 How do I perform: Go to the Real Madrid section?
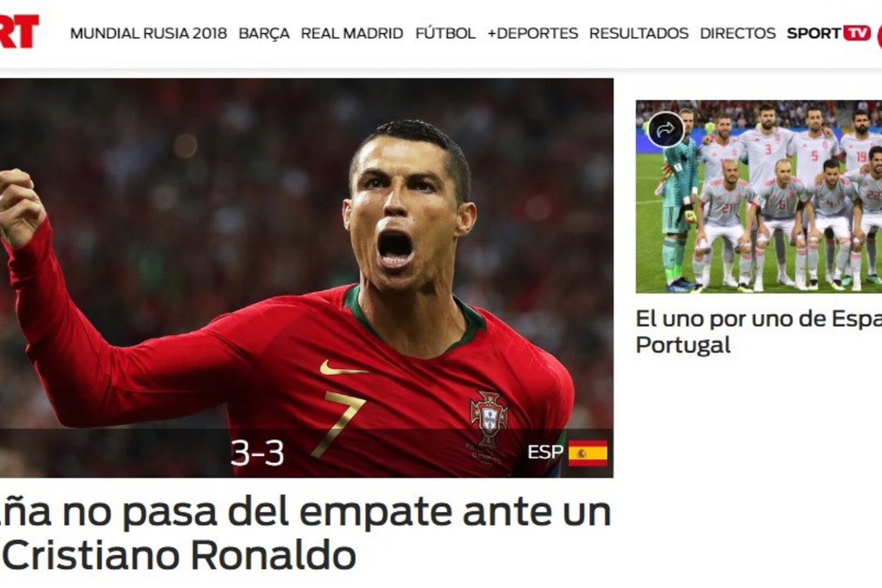pos(352,34)
